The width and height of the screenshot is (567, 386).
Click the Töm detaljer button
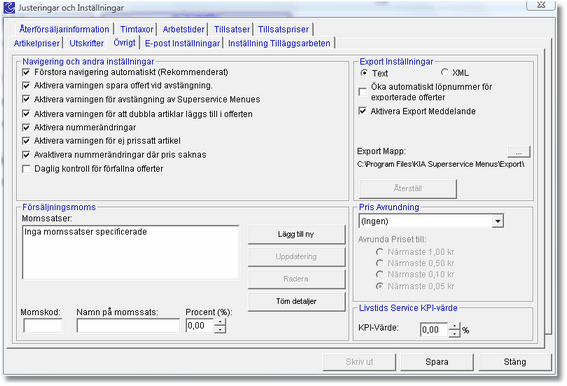point(296,301)
